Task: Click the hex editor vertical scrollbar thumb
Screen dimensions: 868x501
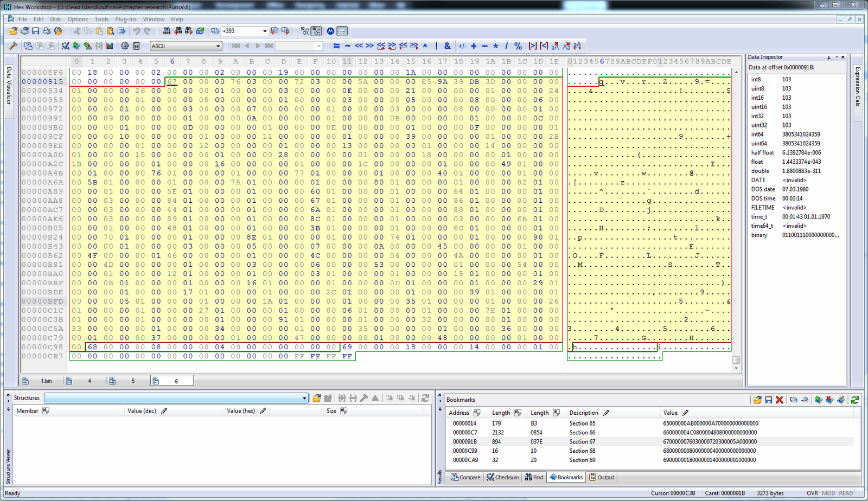Action: pos(736,360)
